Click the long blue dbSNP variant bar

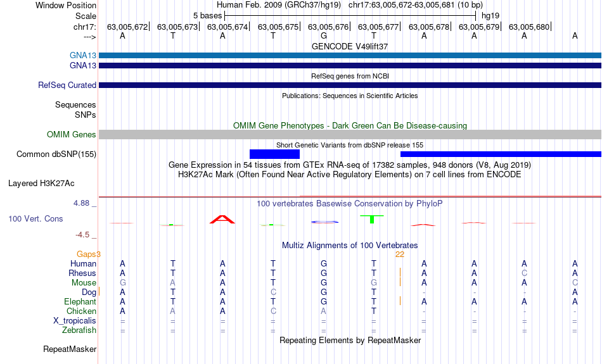tap(501, 154)
